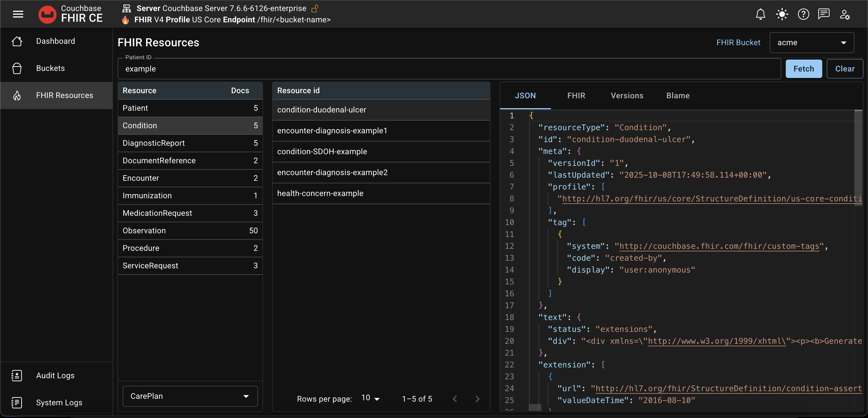Open the hamburger navigation menu
Image resolution: width=868 pixels, height=418 pixels.
pos(18,14)
